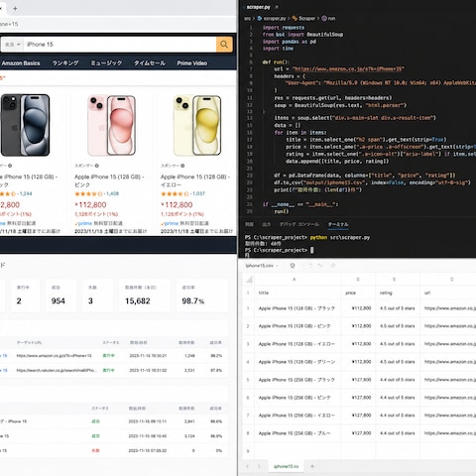Click the search.rakuten.co.jp target URL in dashboard

pos(57,370)
